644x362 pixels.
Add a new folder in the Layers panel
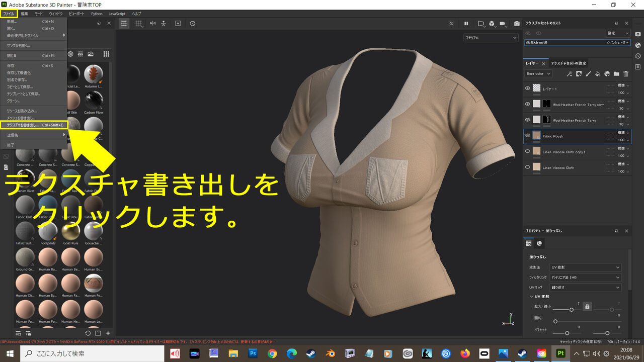pyautogui.click(x=616, y=74)
